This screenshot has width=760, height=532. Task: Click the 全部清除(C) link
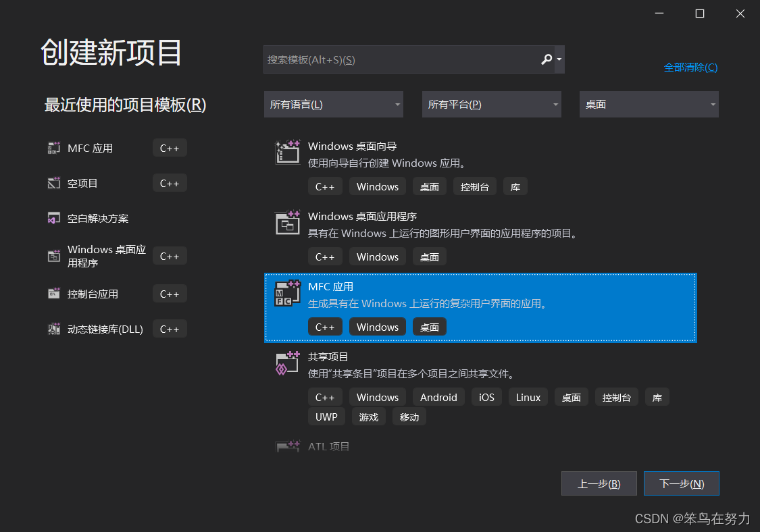pyautogui.click(x=690, y=68)
